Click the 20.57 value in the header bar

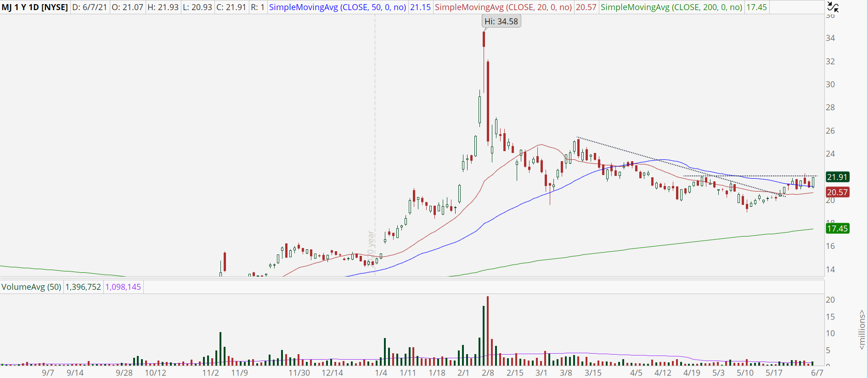(586, 7)
